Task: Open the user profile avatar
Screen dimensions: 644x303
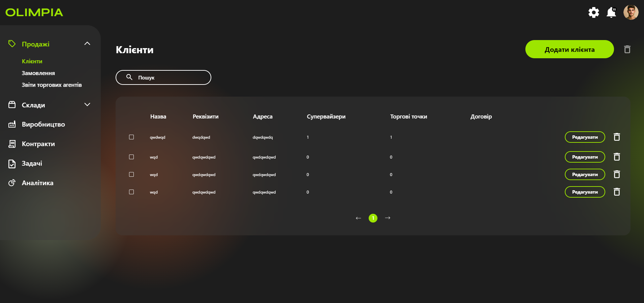Action: coord(631,12)
